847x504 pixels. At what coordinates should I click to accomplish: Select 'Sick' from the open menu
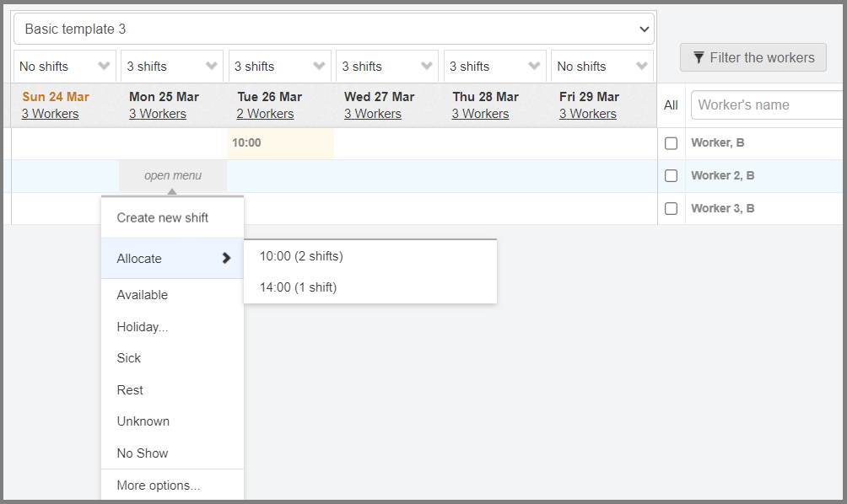click(x=128, y=358)
